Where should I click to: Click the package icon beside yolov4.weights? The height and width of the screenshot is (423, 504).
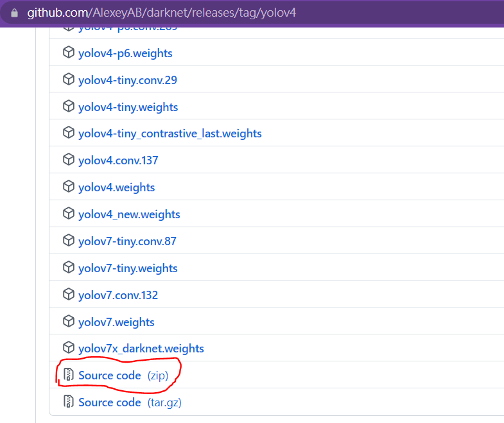pos(69,186)
